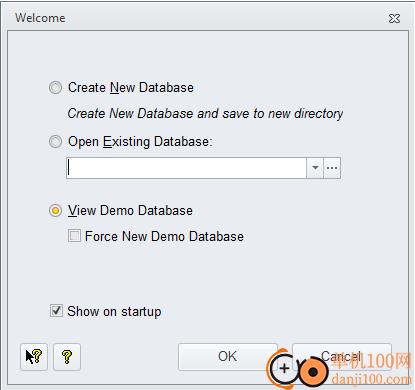Select the Create New Database radio button
This screenshot has width=415, height=390.
click(x=55, y=88)
